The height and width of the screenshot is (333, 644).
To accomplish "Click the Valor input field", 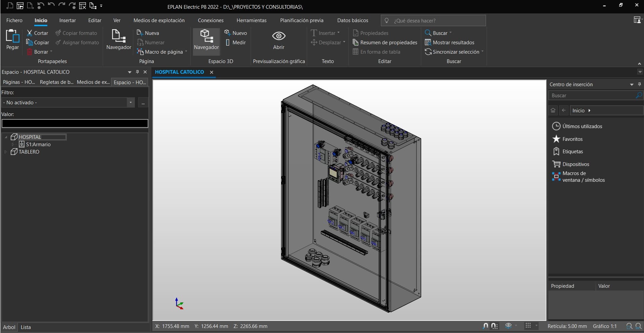I will click(x=75, y=123).
